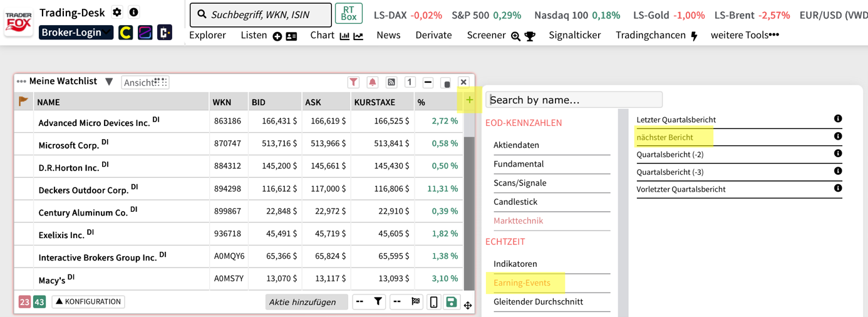Click the LS-DAX ticker
Viewport: 868px width, 317px height.
[x=408, y=15]
